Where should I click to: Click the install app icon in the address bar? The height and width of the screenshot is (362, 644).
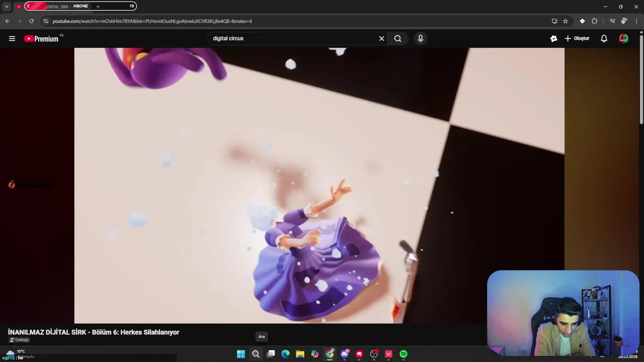coord(554,21)
